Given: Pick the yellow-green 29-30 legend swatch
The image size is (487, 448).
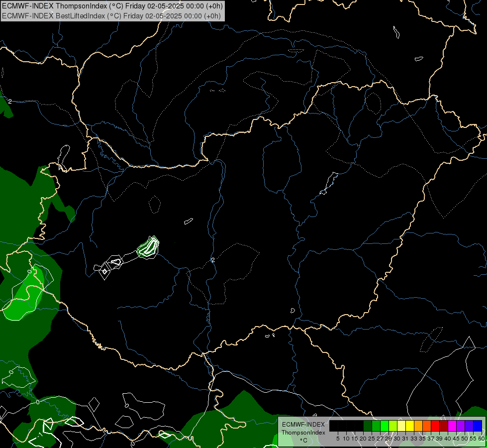Looking at the screenshot, I should tap(393, 426).
